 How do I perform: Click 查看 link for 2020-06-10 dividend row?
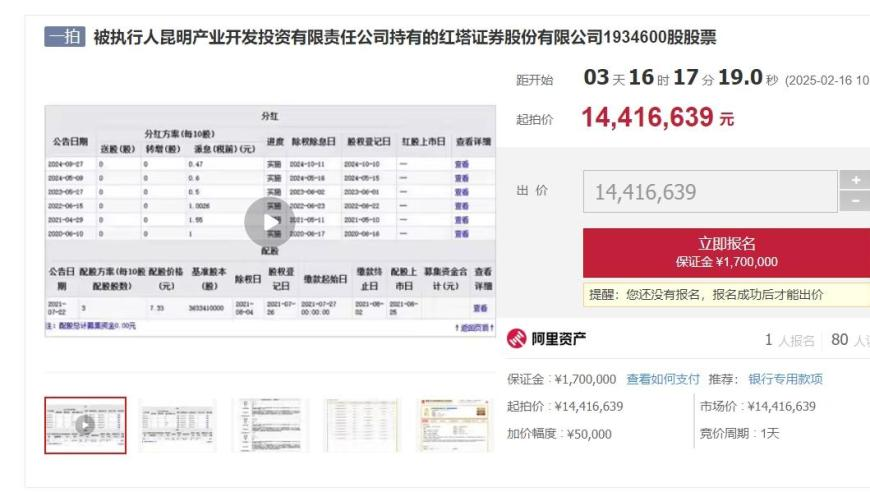(462, 234)
